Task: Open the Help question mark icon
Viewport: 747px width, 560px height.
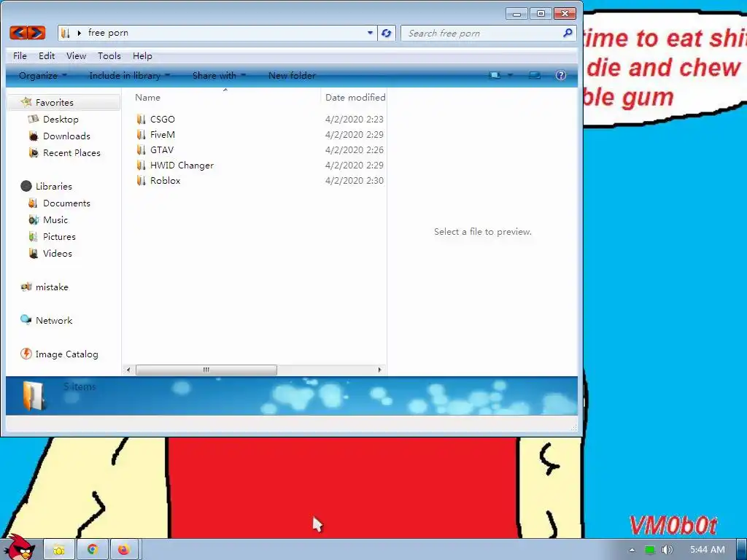Action: point(561,75)
